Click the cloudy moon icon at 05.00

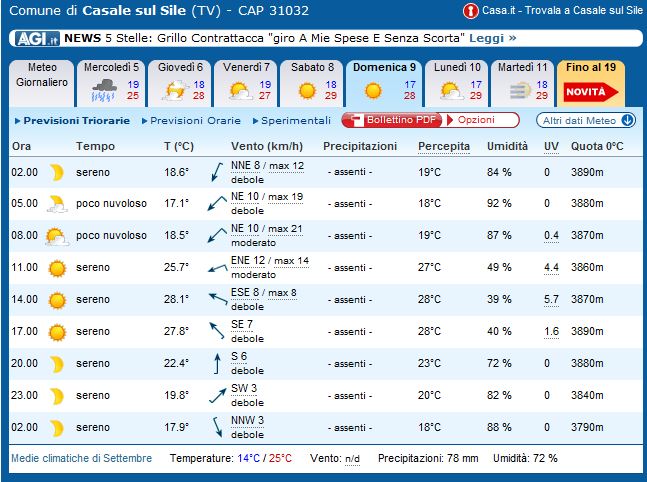pyautogui.click(x=57, y=204)
